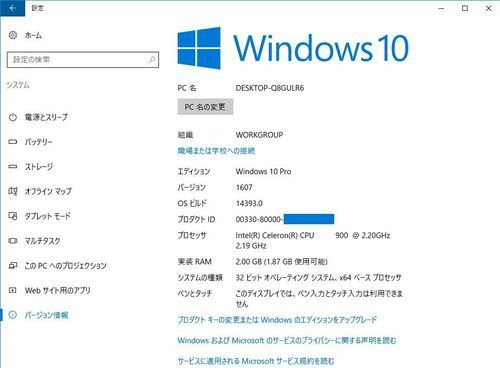500x368 pixels.
Task: Open Web サイト用のアプリ page
Action: (57, 290)
